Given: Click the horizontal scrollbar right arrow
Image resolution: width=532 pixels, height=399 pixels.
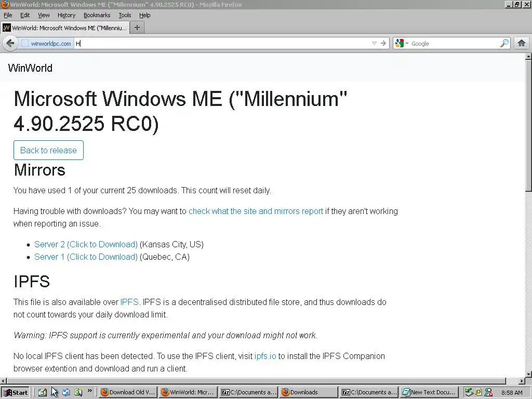Looking at the screenshot, I should tap(522, 381).
